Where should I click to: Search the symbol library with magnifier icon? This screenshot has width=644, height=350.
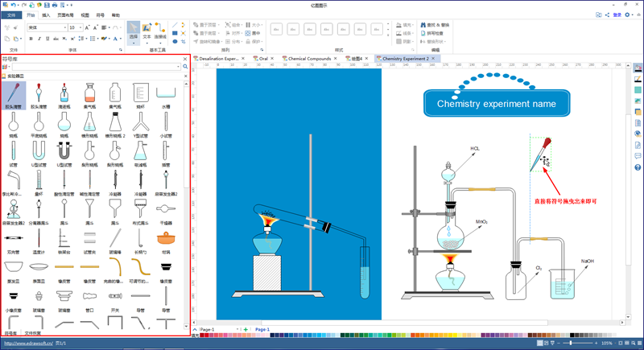pyautogui.click(x=185, y=67)
